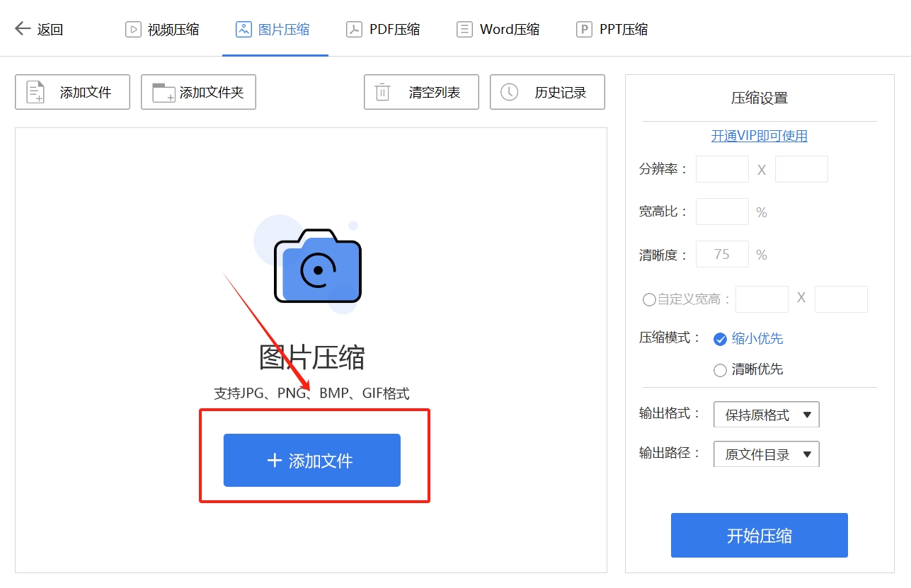Click the 分辨率： label

pos(663,169)
